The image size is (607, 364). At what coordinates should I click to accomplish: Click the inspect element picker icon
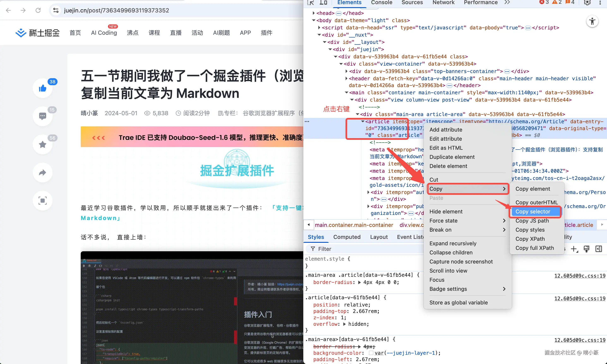point(311,2)
